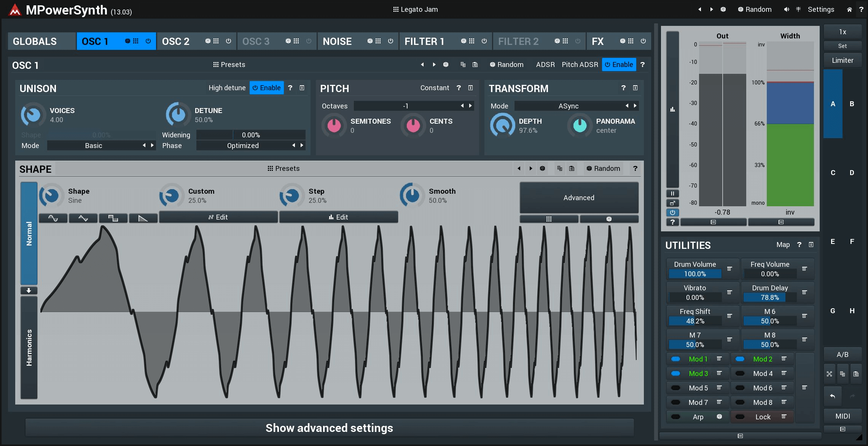
Task: Select the square waveform shape icon
Action: (113, 218)
